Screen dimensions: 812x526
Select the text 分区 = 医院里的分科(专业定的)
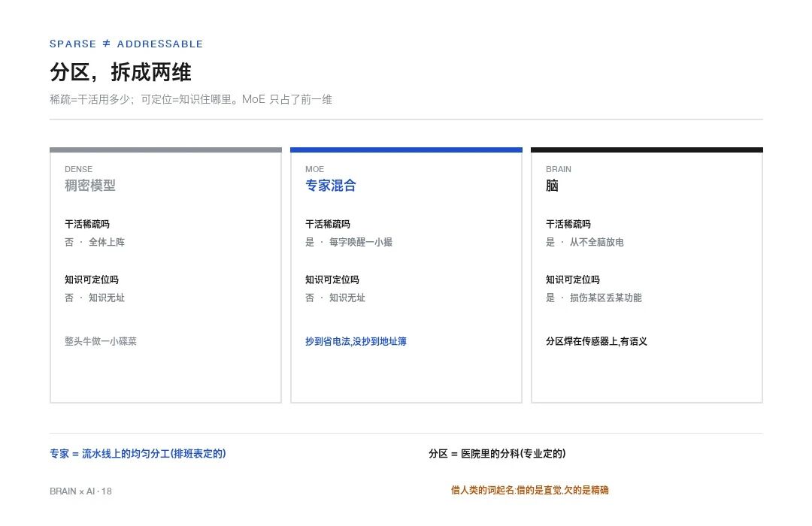click(497, 454)
